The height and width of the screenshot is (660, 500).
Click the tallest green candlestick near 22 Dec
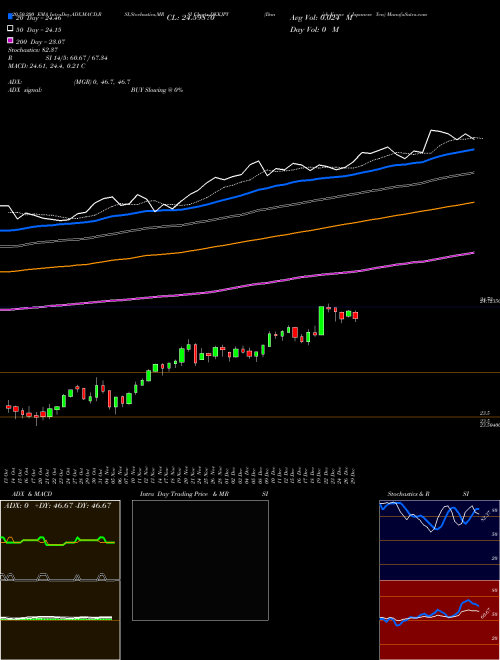point(322,320)
